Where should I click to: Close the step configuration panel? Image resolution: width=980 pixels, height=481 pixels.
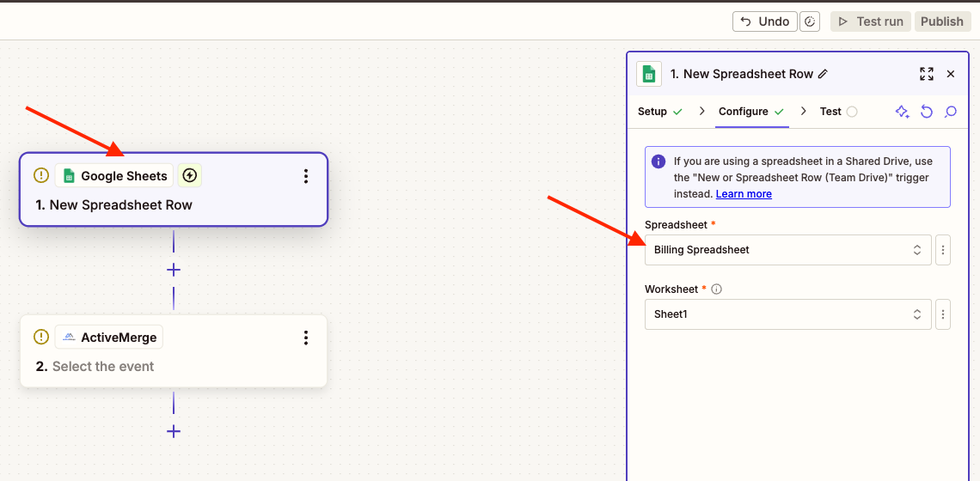[951, 74]
